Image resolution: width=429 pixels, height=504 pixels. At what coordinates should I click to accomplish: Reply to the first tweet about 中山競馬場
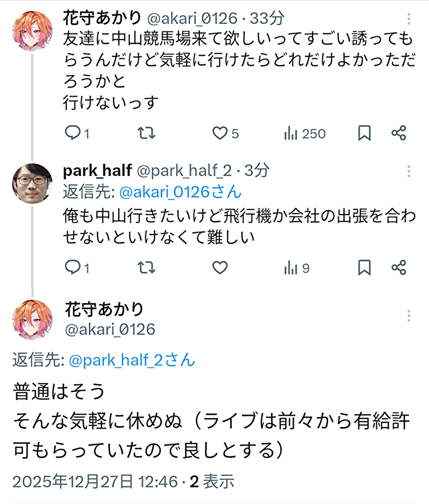tap(73, 133)
